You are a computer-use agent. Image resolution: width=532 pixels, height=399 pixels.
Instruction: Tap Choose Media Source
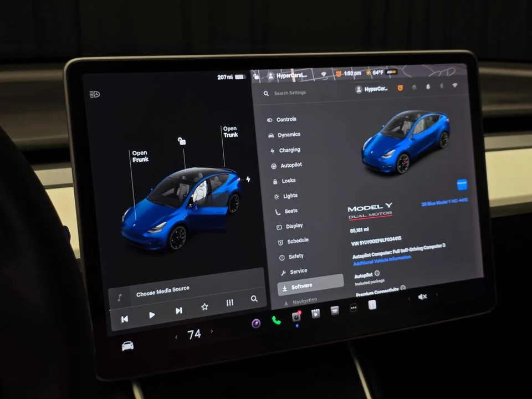pos(163,291)
